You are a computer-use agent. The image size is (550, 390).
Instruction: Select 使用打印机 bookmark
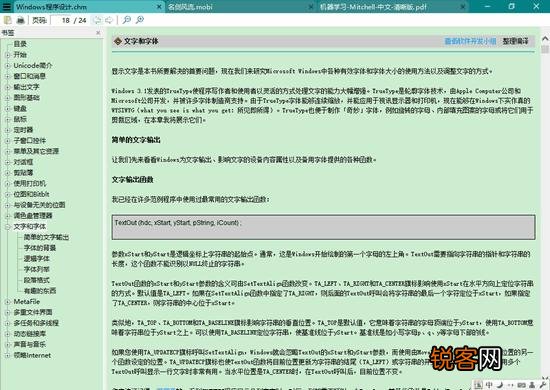click(x=30, y=183)
